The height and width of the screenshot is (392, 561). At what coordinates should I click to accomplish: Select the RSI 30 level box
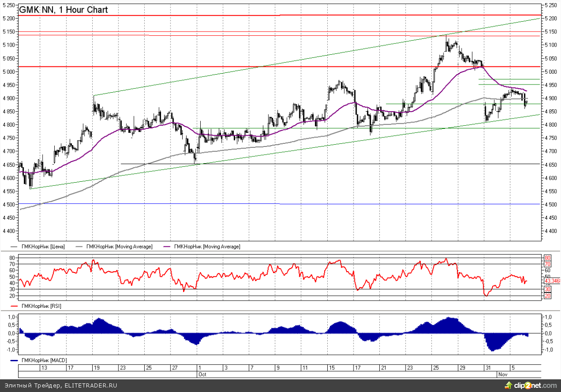(x=547, y=289)
